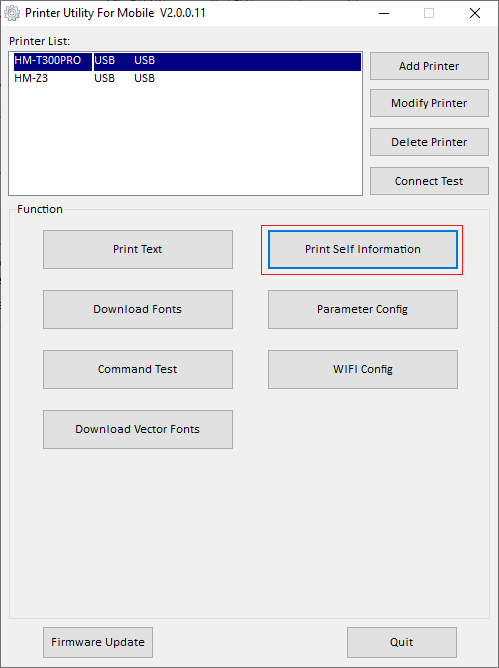499x668 pixels.
Task: Click the Print Text function button
Action: coord(138,250)
